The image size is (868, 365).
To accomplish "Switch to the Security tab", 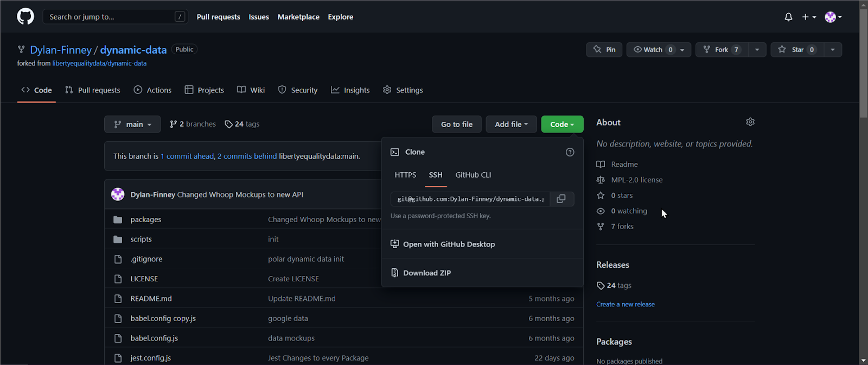I will [x=298, y=90].
